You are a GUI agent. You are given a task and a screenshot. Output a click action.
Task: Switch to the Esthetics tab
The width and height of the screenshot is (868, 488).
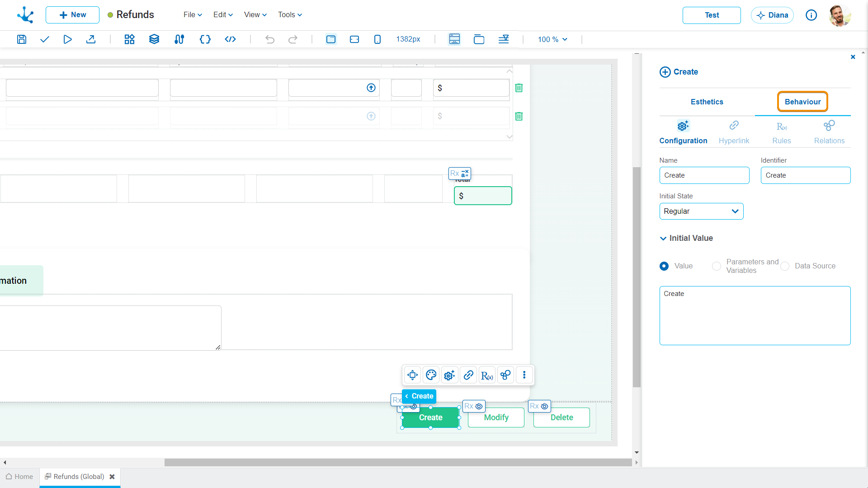(707, 102)
